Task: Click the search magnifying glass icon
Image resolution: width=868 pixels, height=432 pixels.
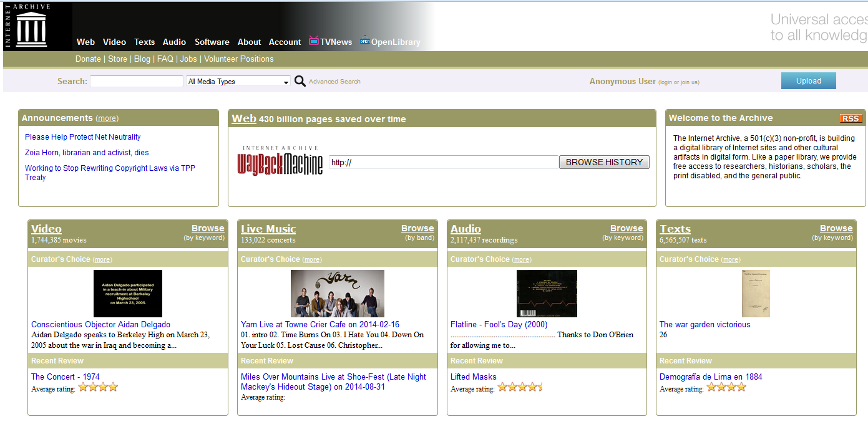Action: (x=300, y=81)
